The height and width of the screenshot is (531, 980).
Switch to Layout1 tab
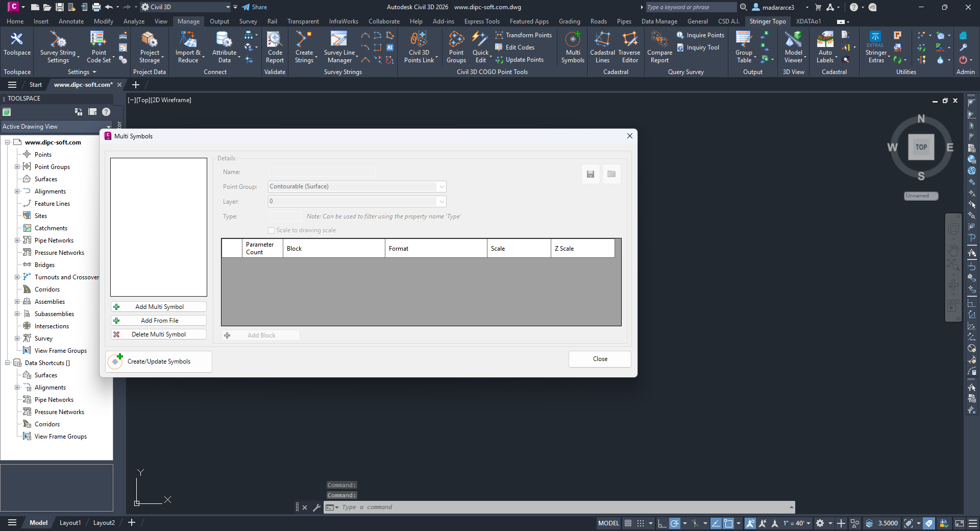click(70, 523)
